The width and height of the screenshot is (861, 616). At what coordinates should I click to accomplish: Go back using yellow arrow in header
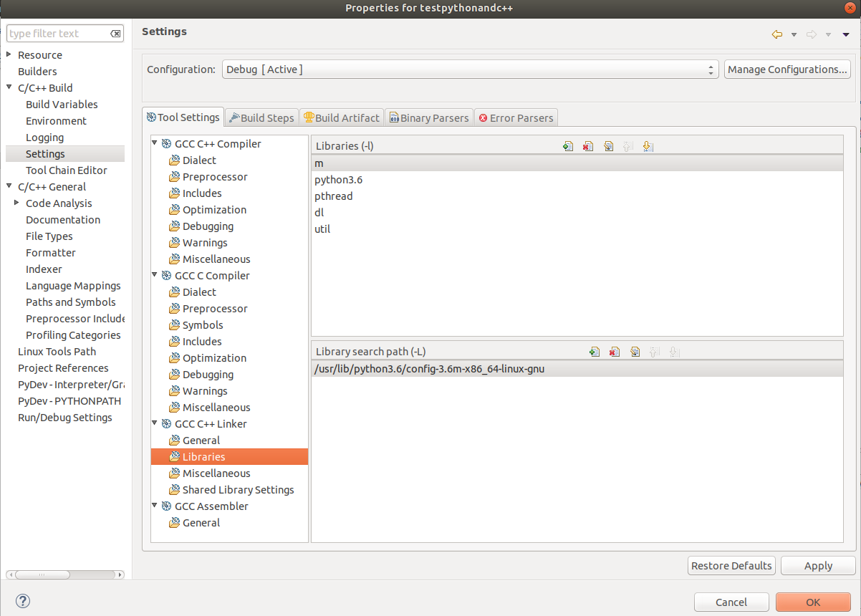coord(777,34)
